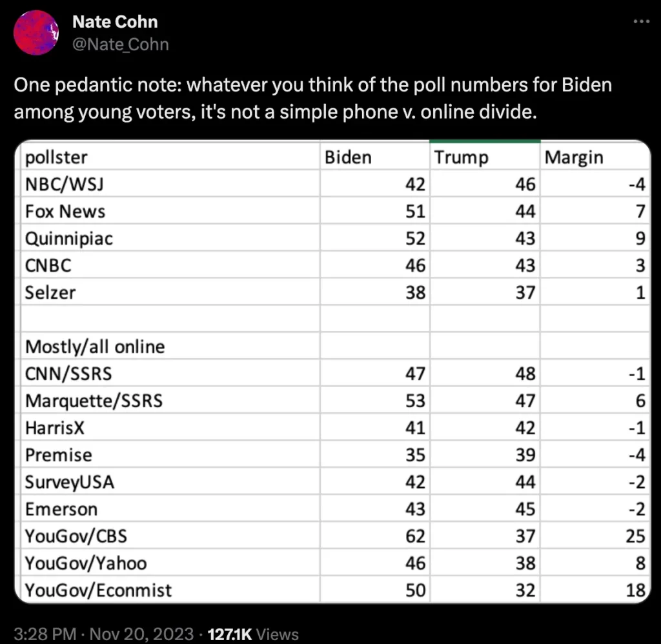Click the Margin column header
This screenshot has width=661, height=644.
click(x=574, y=157)
